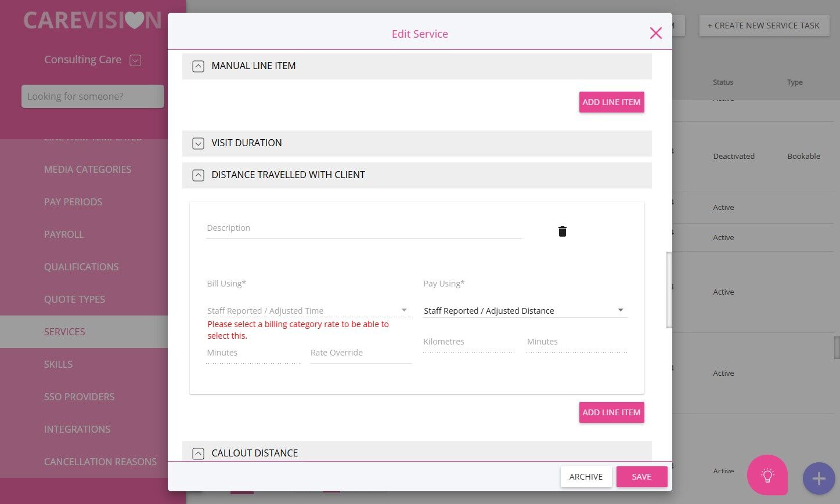
Task: Click the Archive button
Action: 586,477
